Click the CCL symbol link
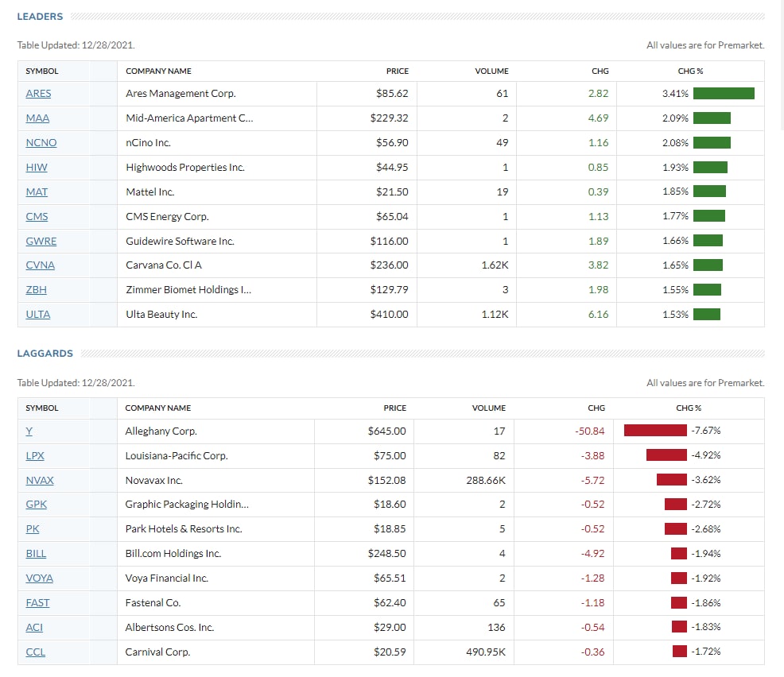The height and width of the screenshot is (677, 784). click(x=36, y=652)
